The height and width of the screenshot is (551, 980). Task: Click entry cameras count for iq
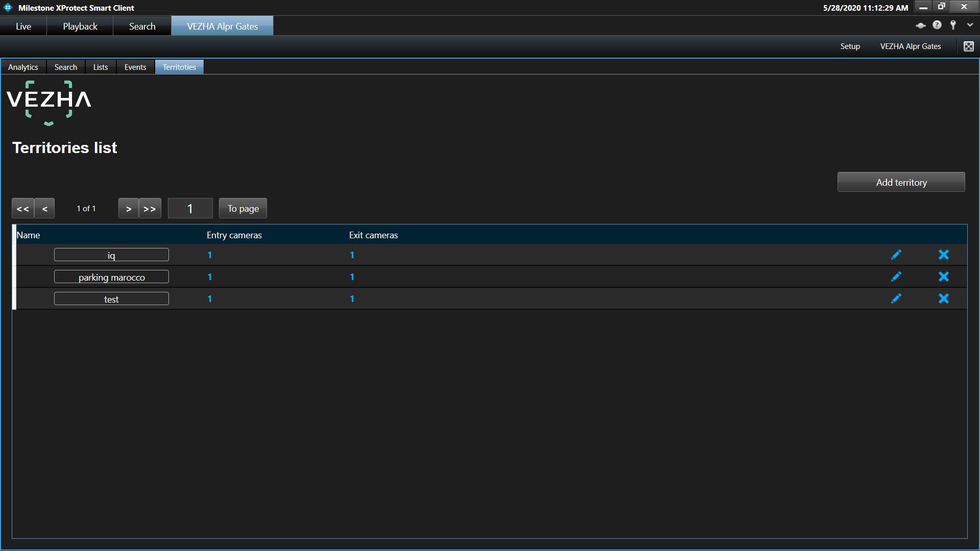209,255
